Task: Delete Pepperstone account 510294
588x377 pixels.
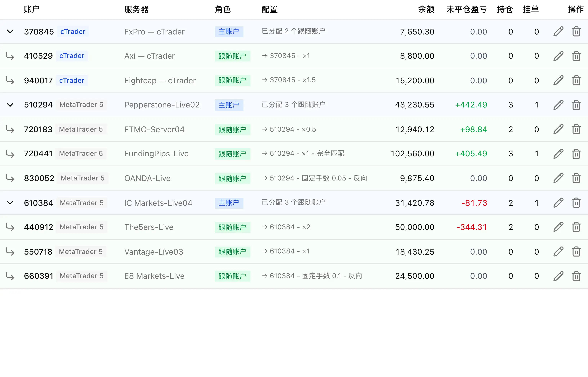Action: (576, 105)
